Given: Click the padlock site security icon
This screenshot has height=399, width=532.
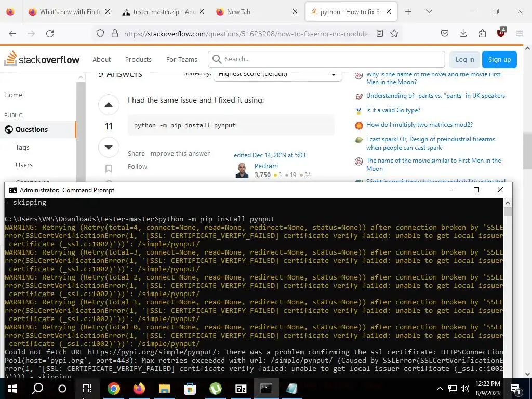Looking at the screenshot, I should point(115,34).
